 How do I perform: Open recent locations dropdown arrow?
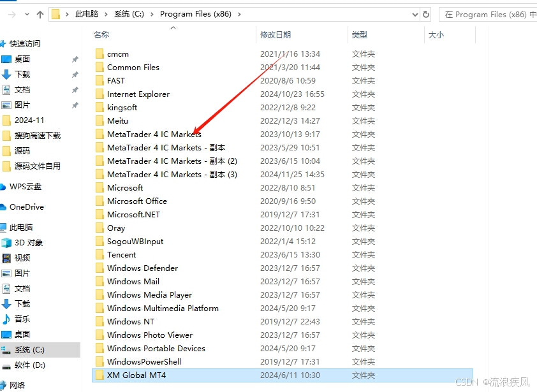27,15
